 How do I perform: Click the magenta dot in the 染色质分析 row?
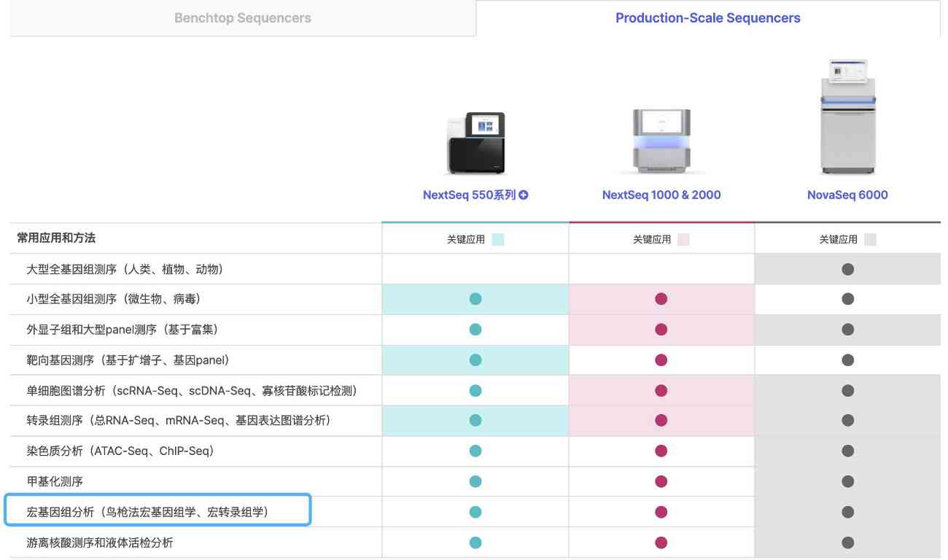(x=661, y=451)
